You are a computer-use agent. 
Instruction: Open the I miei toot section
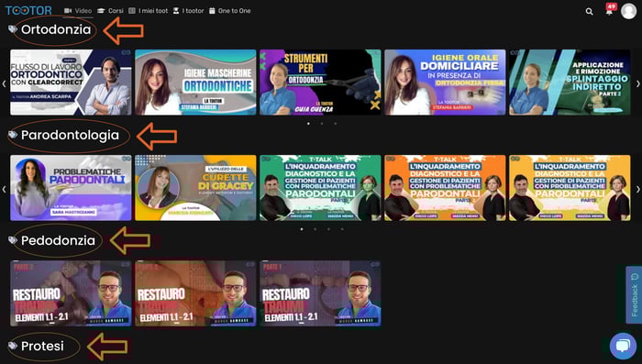click(x=149, y=11)
